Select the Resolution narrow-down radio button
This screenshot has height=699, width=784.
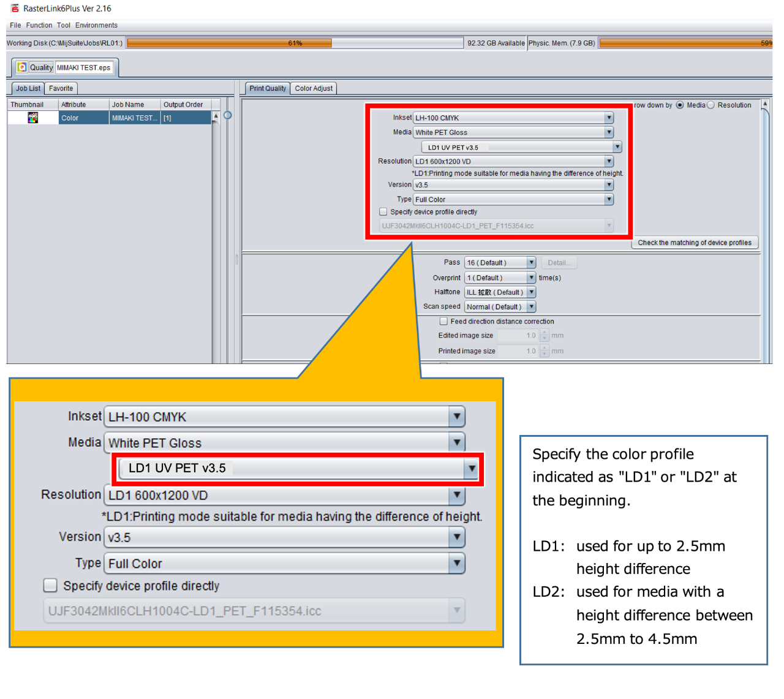pyautogui.click(x=710, y=105)
